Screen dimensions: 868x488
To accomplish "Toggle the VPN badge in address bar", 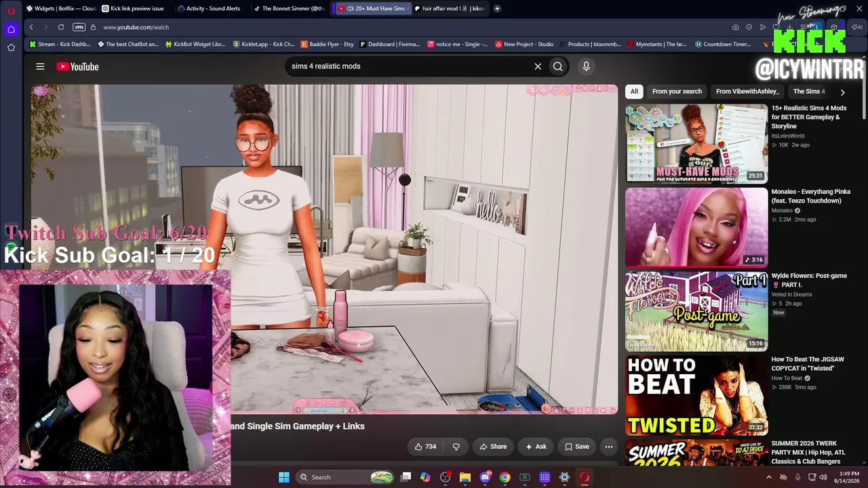I will pos(79,27).
